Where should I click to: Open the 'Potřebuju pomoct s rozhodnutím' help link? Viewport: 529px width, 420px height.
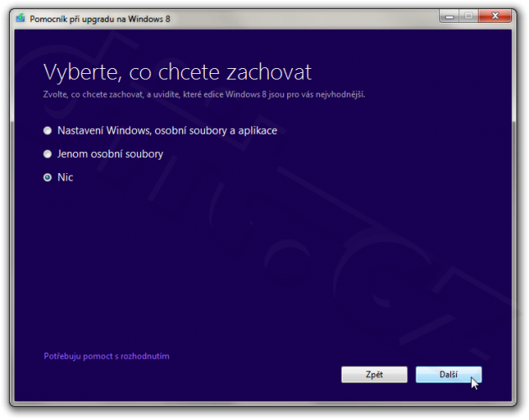pyautogui.click(x=107, y=356)
